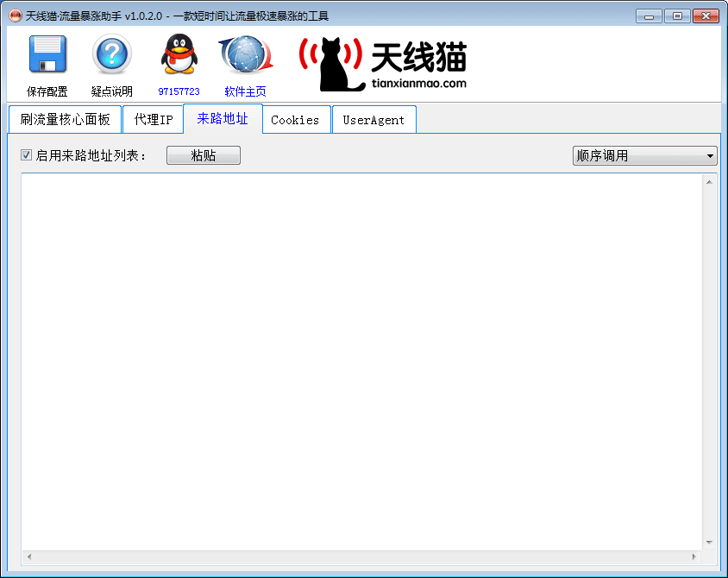Select the 来路地址 tab

[x=223, y=118]
